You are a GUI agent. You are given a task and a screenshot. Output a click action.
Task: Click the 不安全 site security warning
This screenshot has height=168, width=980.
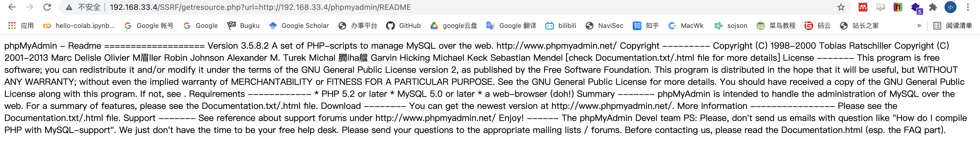[x=84, y=7]
